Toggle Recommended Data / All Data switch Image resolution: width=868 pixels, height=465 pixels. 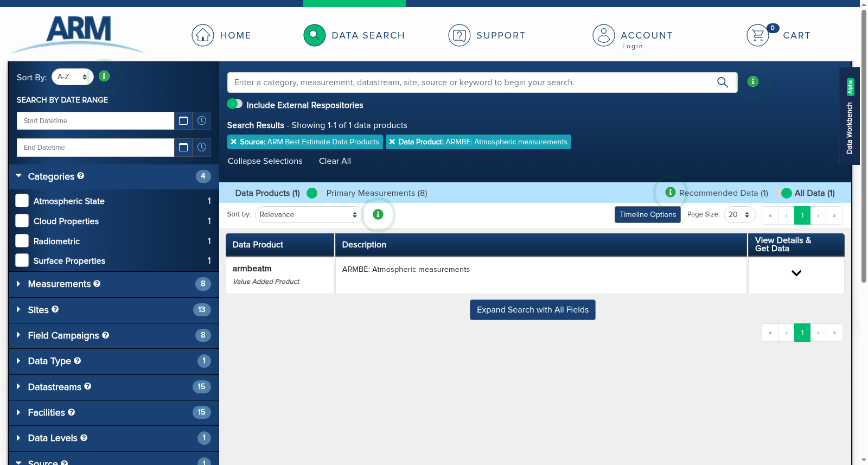click(784, 193)
